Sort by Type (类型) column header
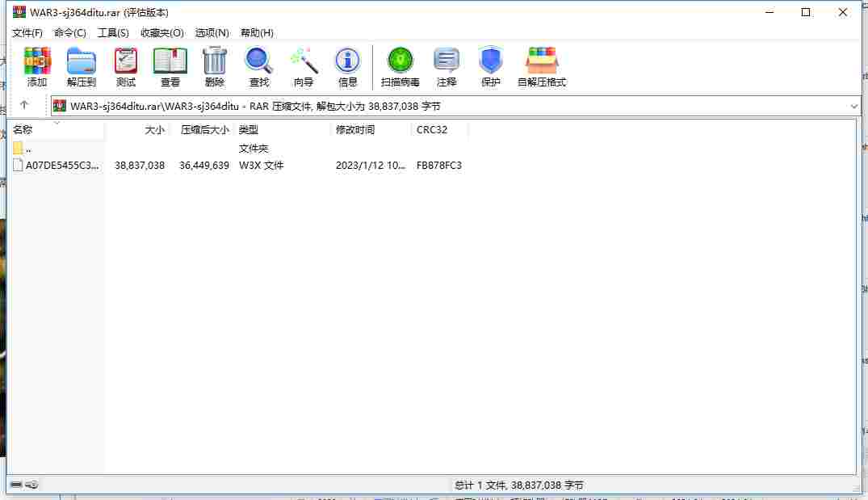 point(283,129)
